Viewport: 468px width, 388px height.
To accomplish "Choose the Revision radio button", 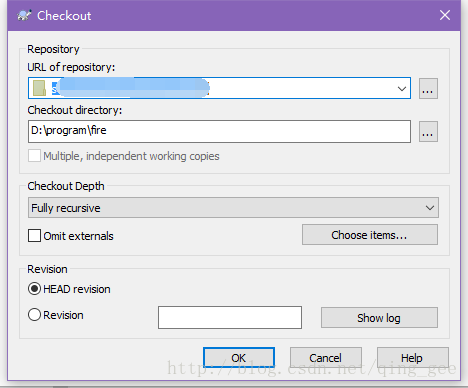I will pyautogui.click(x=34, y=315).
